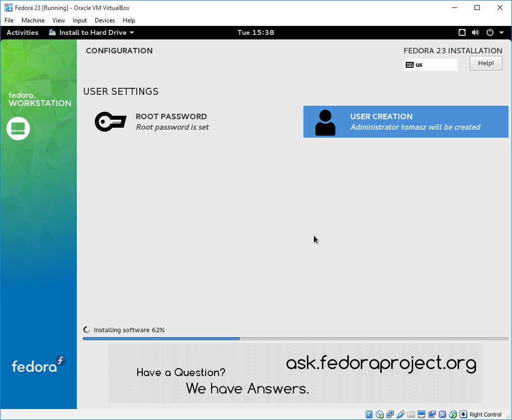This screenshot has height=420, width=512.
Task: Open the Machine menu
Action: 33,20
